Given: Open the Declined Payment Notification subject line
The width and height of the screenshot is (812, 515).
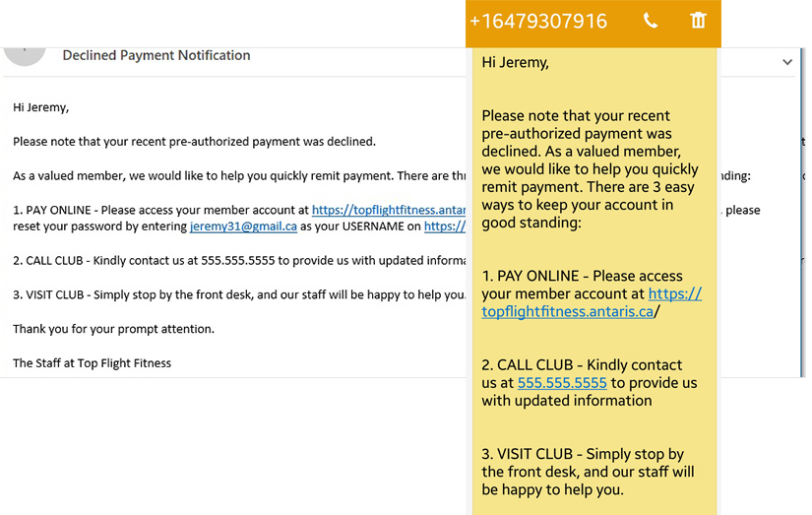Looking at the screenshot, I should pos(156,55).
